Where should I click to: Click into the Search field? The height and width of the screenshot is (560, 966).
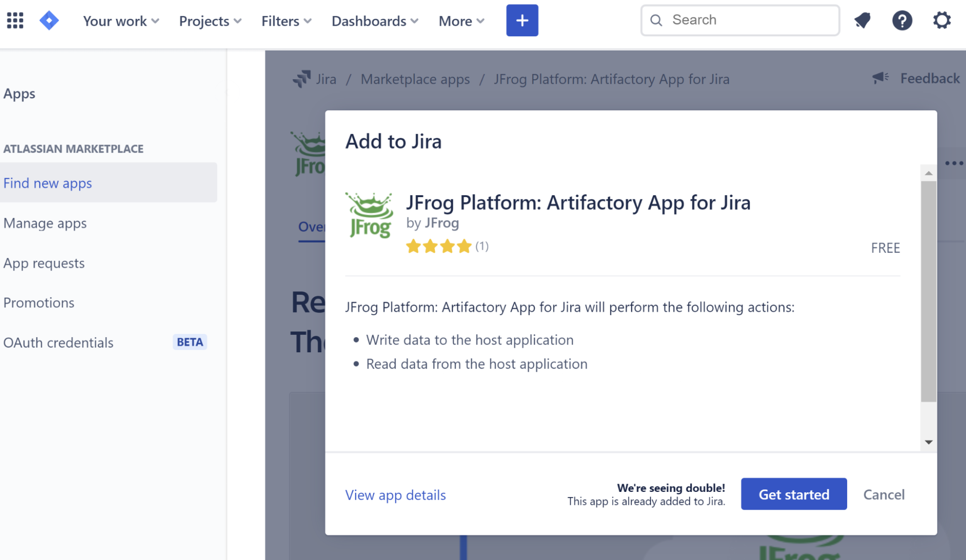point(749,20)
